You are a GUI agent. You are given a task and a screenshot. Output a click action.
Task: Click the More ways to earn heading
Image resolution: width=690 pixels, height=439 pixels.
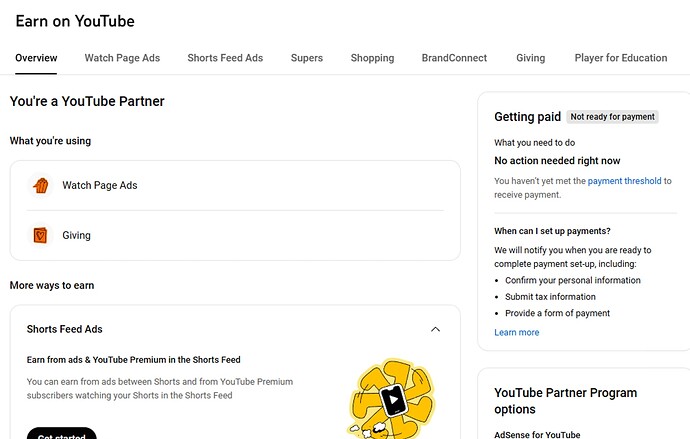[52, 285]
